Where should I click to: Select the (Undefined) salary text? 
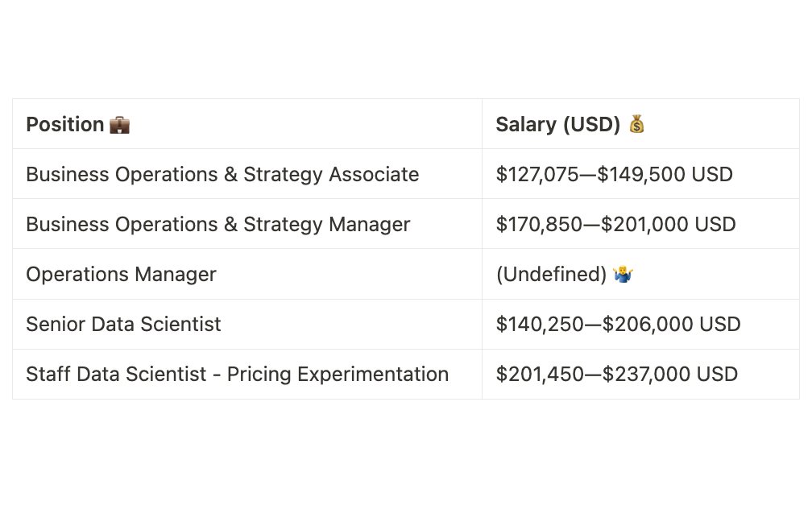[551, 275]
